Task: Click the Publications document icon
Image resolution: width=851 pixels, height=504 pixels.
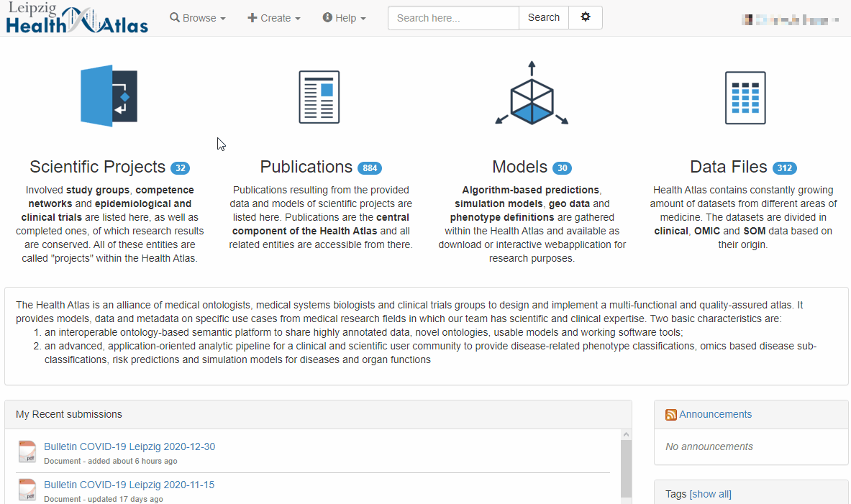Action: 319,97
